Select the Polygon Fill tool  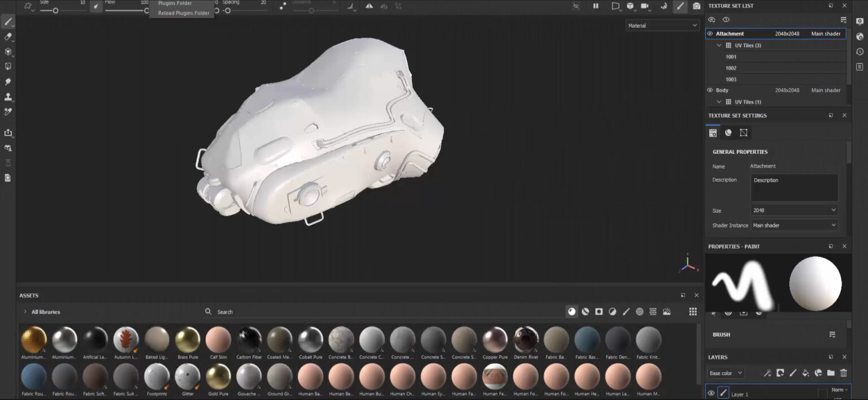pyautogui.click(x=8, y=66)
